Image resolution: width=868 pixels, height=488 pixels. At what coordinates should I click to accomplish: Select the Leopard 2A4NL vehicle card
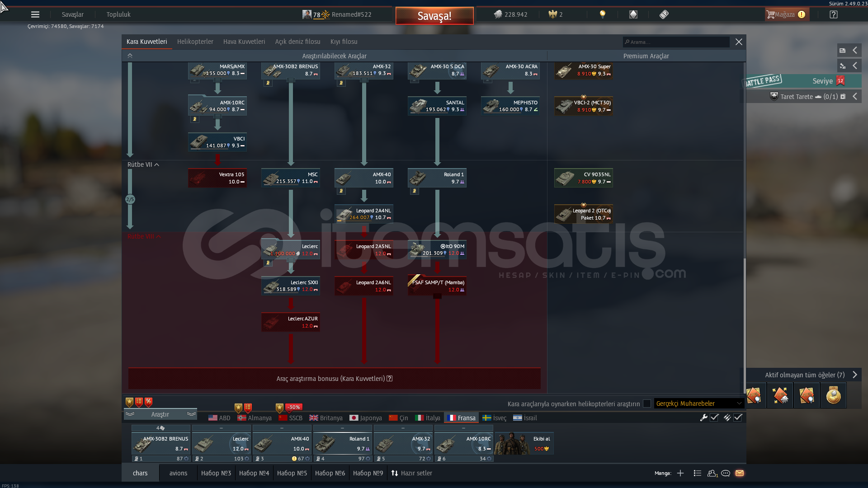tap(364, 214)
